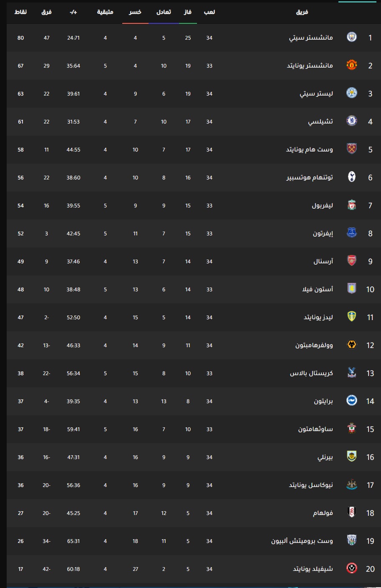This screenshot has width=381, height=588.
Task: Click the متبقية column header
Action: [x=105, y=12]
